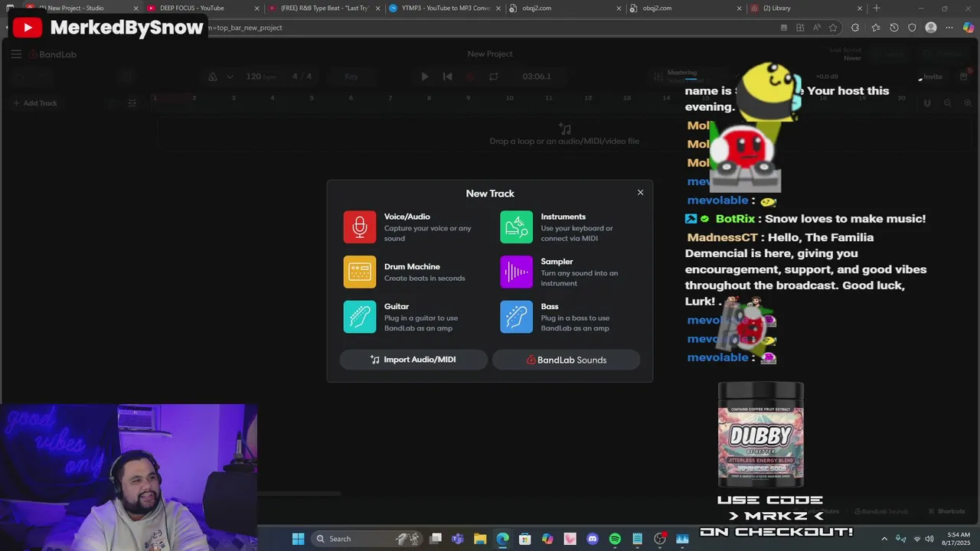This screenshot has width=980, height=551.
Task: Open the Shortcuts panel at the bottom
Action: coord(946,511)
